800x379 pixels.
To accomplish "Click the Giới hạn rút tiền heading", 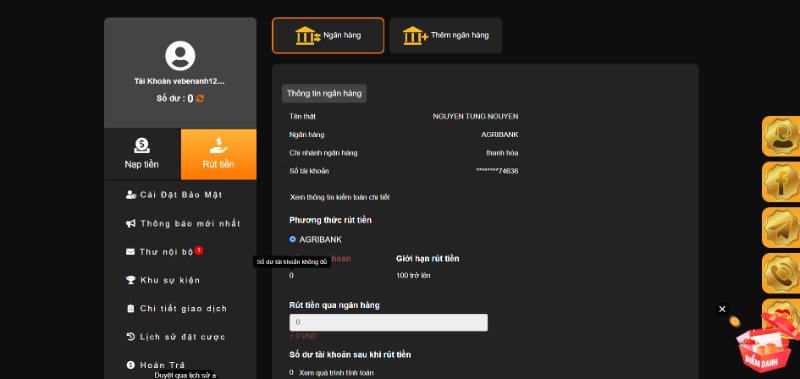I will [428, 259].
